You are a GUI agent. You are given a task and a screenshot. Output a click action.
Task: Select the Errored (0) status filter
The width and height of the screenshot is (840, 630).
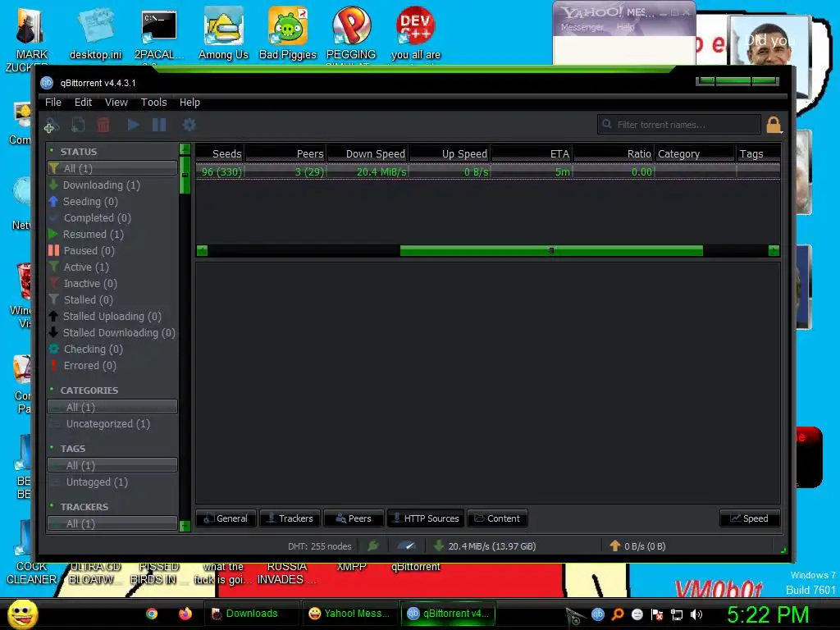click(112, 365)
